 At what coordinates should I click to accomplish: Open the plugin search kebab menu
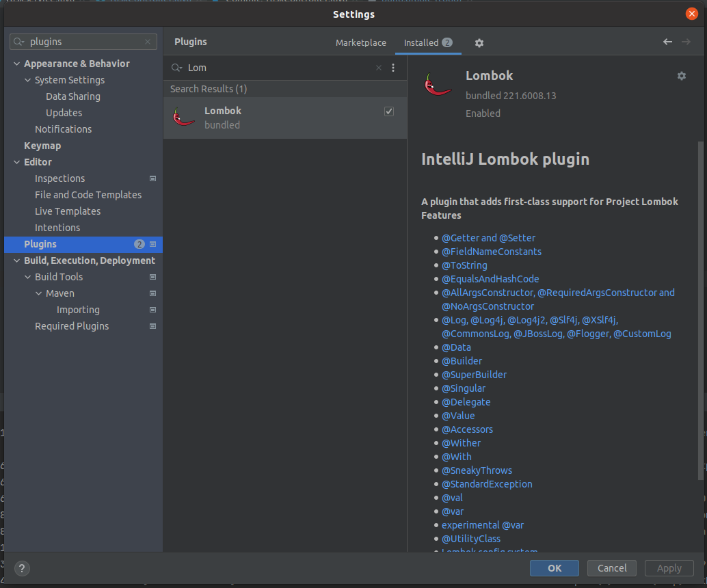pyautogui.click(x=393, y=68)
